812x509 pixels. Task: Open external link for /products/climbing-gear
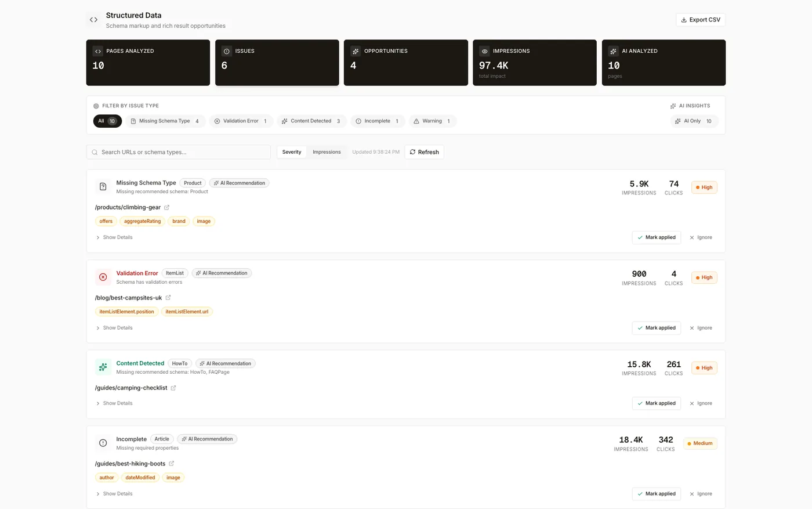pos(166,207)
